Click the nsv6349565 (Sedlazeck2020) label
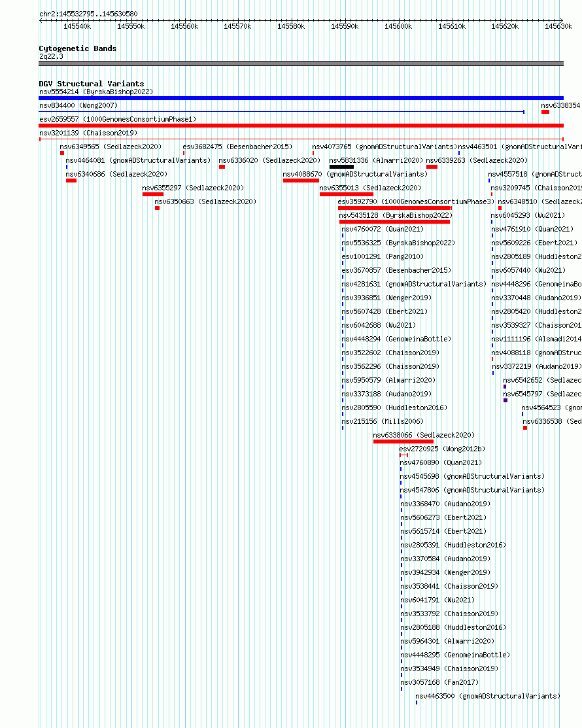This screenshot has height=728, width=582. tap(111, 147)
